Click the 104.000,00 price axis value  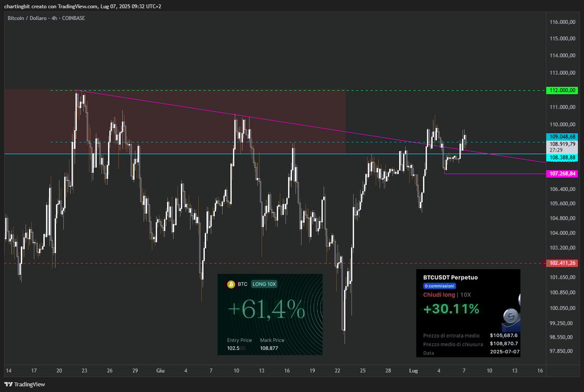(562, 233)
